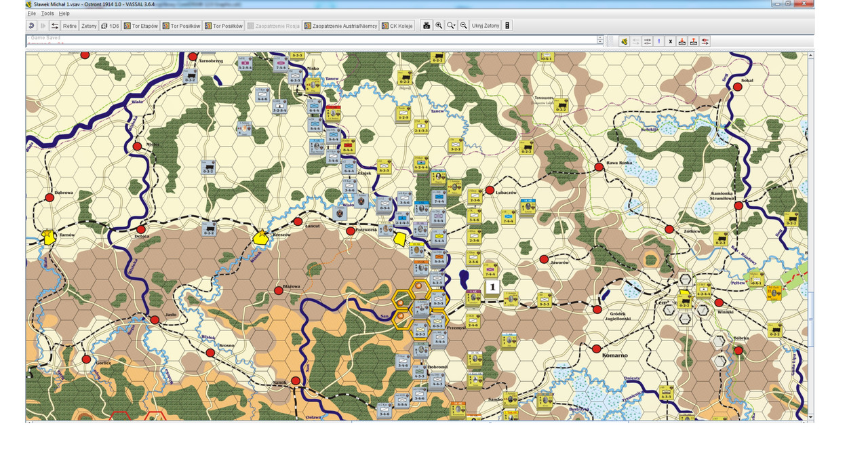Click the sliders settings icon in second toolbar

(x=648, y=41)
